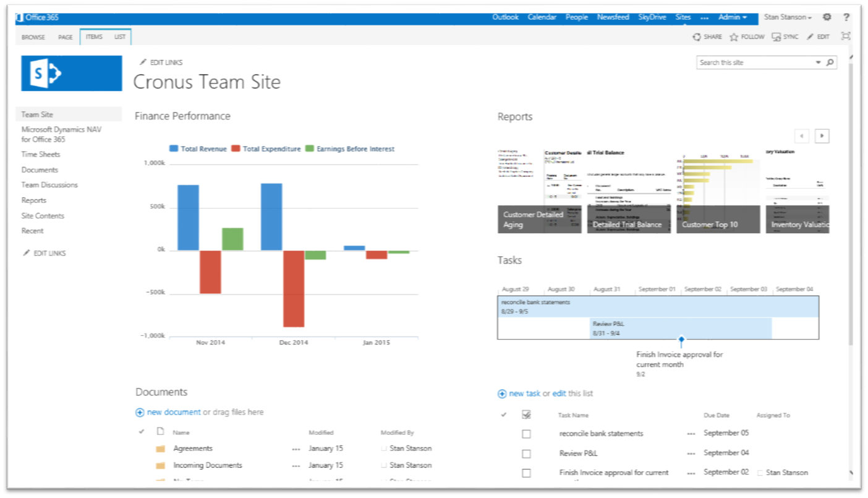This screenshot has width=868, height=498.
Task: Open the Customer Top 10 report thumbnail
Action: pos(718,191)
